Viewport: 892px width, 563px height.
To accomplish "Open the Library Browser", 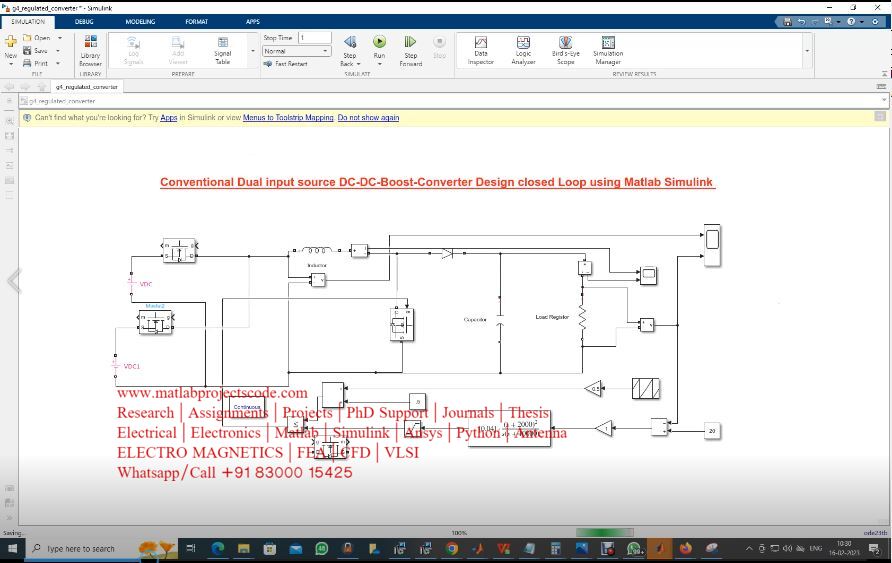I will point(90,51).
